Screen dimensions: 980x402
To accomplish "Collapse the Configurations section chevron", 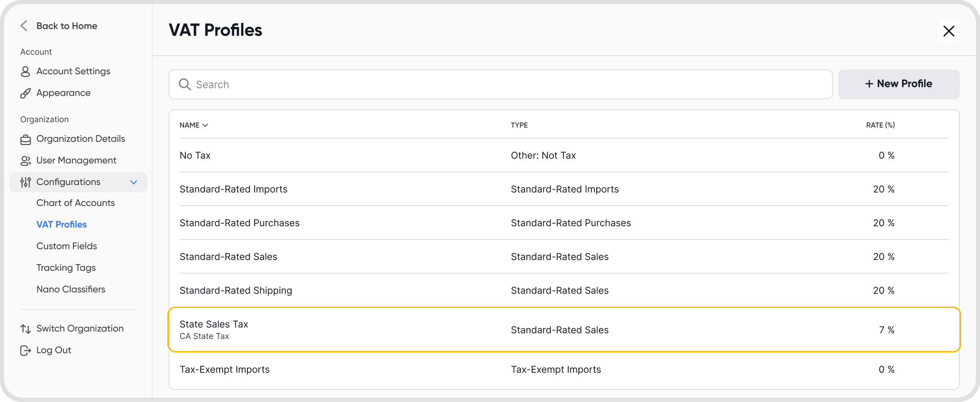I will pos(134,182).
